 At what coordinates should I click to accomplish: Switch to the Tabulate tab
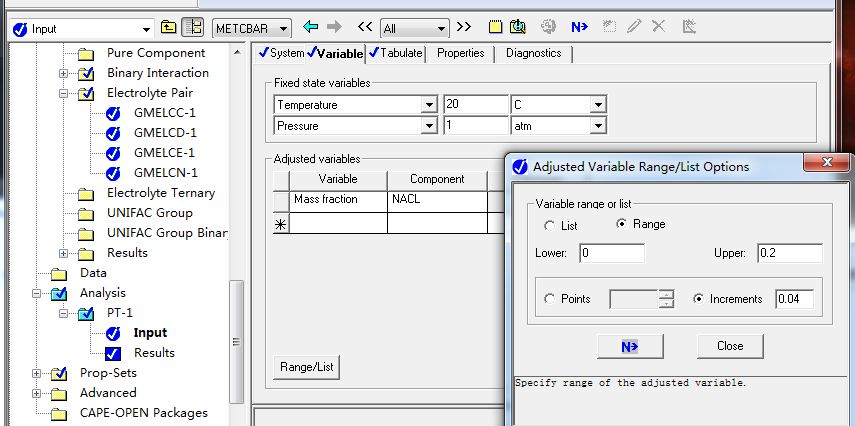(x=396, y=53)
